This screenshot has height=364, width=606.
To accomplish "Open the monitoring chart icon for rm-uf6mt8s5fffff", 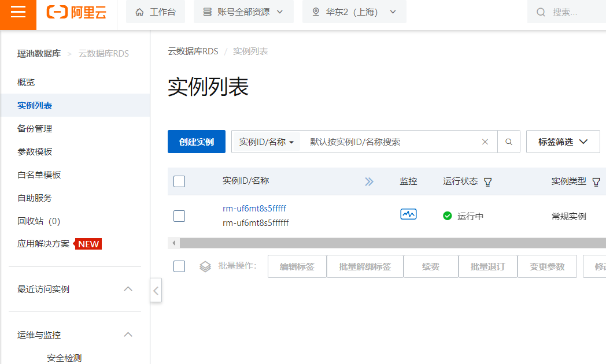I will (x=408, y=215).
